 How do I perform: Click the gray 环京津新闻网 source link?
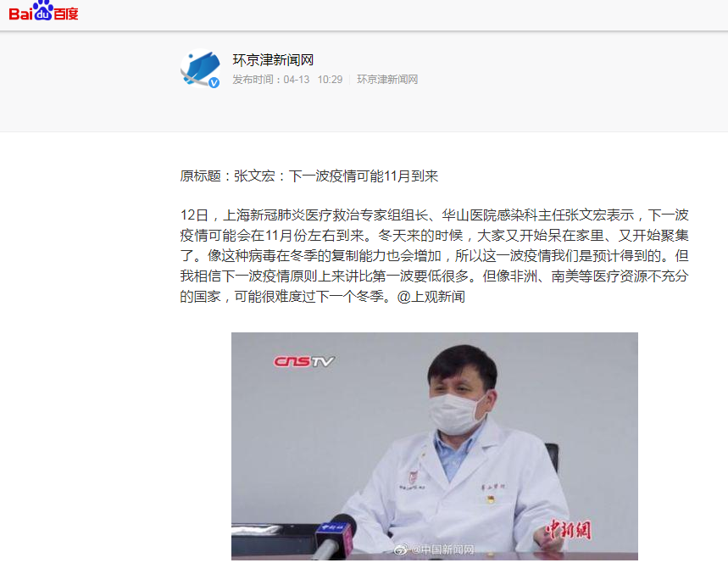coord(387,80)
